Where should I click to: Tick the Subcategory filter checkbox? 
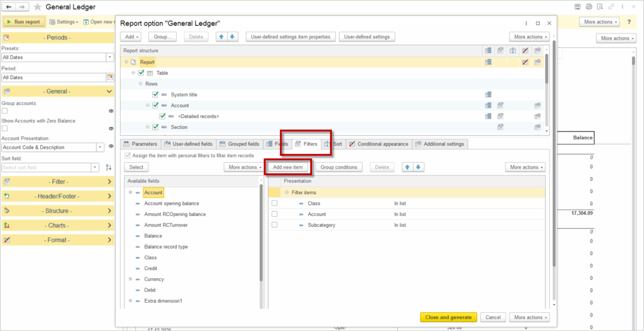pos(274,225)
